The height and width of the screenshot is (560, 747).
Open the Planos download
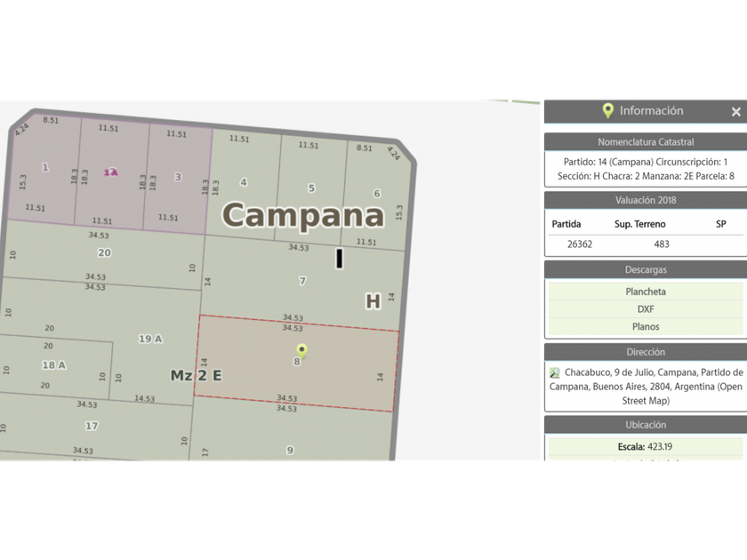[646, 327]
